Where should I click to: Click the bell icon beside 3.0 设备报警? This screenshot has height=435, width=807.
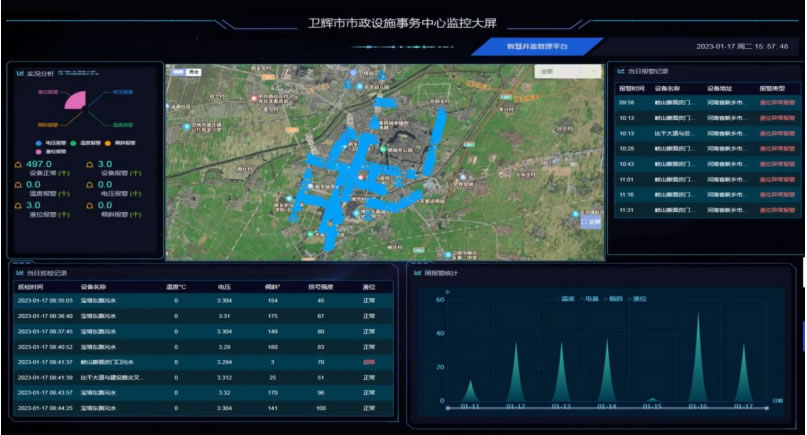(x=90, y=165)
